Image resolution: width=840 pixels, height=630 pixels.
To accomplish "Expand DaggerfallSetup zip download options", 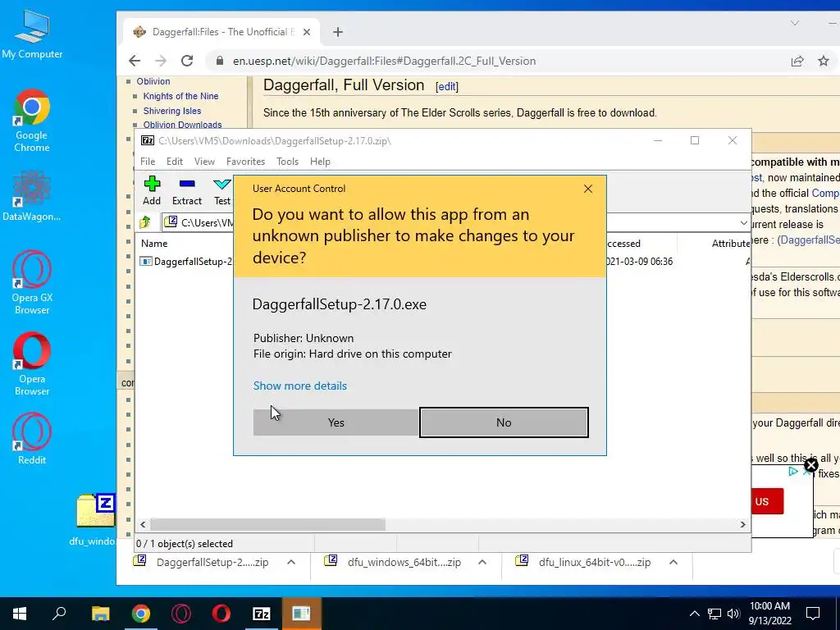I will [x=291, y=562].
